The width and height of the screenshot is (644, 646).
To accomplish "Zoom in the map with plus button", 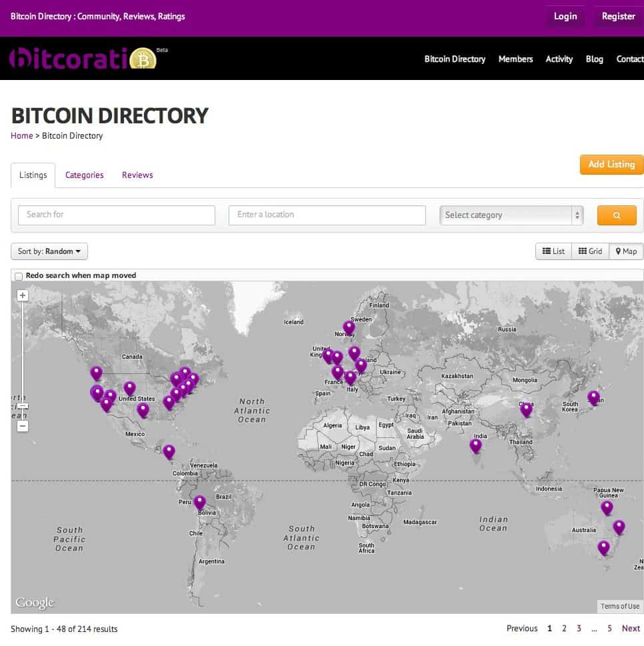I will point(23,295).
